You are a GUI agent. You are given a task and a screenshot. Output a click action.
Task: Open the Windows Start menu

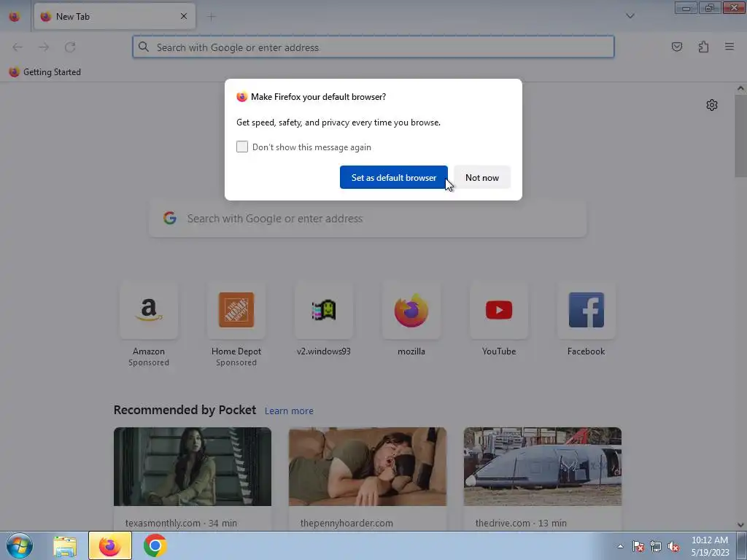(20, 545)
